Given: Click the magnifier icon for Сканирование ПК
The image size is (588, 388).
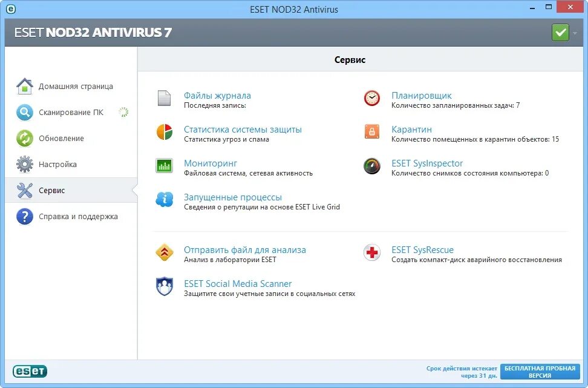Looking at the screenshot, I should pyautogui.click(x=24, y=112).
